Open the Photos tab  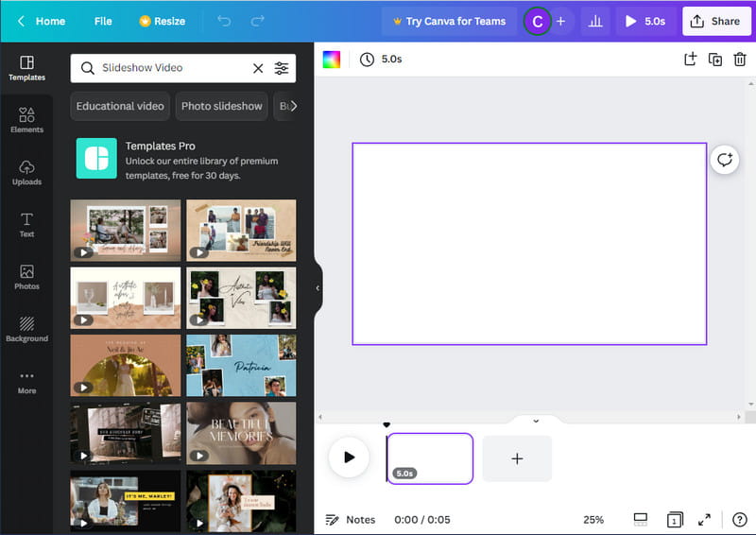click(27, 277)
